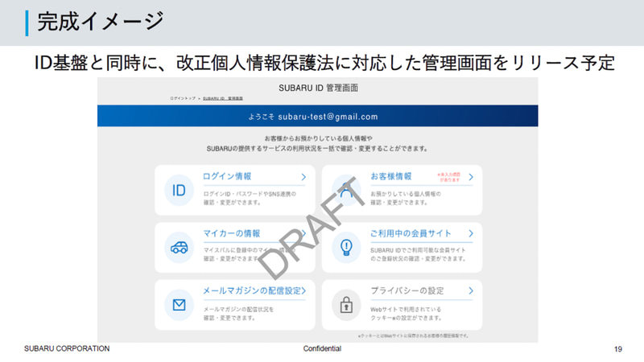Click the padlock icon for privacy settings
Viewport: 644px width, 362px height.
tap(346, 305)
